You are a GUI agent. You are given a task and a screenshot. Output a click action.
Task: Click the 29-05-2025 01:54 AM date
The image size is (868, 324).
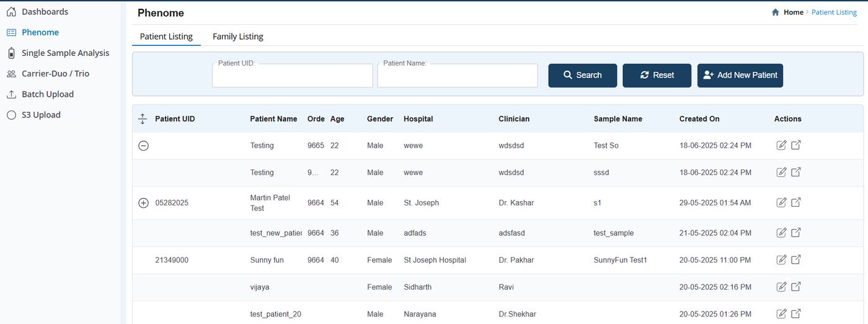[x=715, y=203]
